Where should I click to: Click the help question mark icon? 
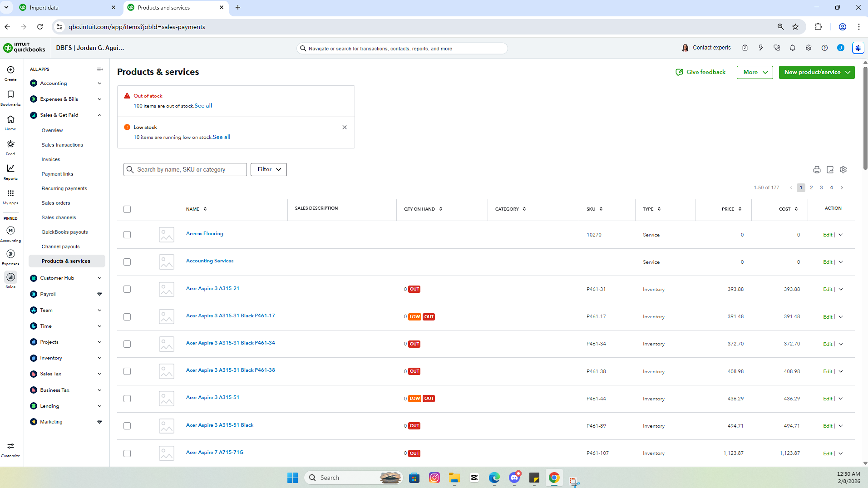coord(824,48)
